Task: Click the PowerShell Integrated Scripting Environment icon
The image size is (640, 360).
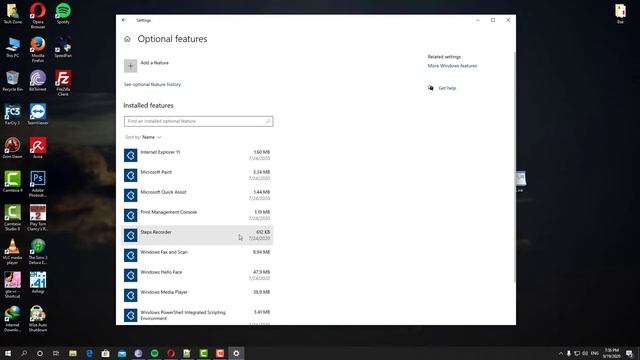Action: (x=131, y=315)
